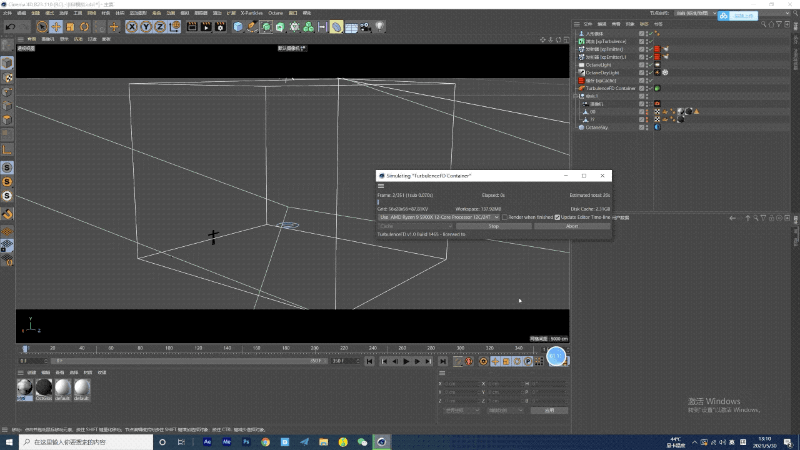This screenshot has width=800, height=450.
Task: Open the first menu bar item
Action: 7,13
